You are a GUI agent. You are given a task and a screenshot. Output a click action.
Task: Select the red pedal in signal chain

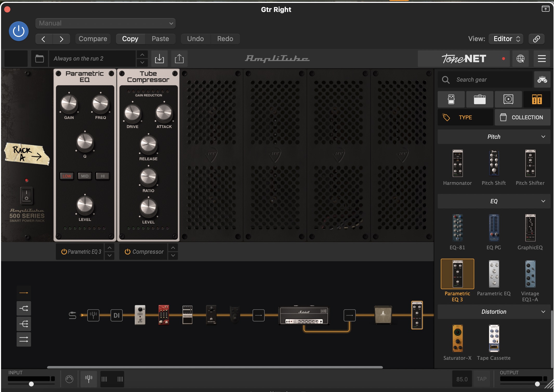pos(164,315)
